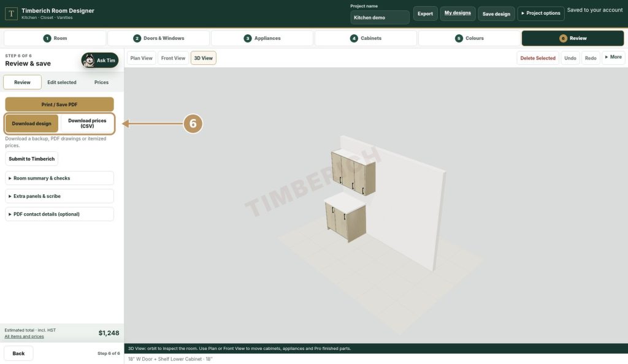The image size is (628, 364).
Task: Open All items and prices link
Action: (24, 336)
